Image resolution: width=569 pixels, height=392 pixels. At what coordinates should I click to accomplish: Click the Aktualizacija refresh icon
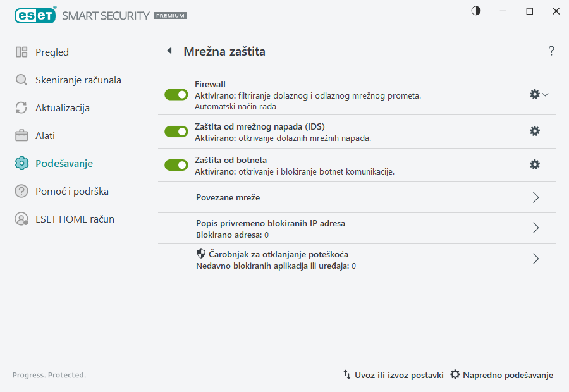tap(21, 107)
